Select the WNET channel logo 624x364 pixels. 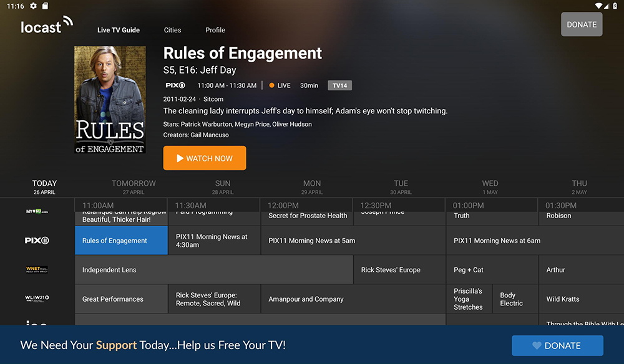[x=37, y=269]
